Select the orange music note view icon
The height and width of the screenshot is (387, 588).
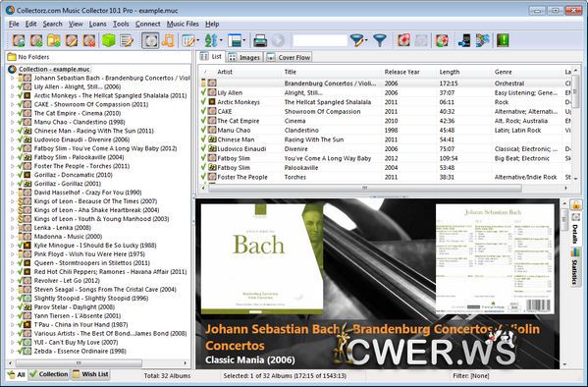(x=168, y=40)
